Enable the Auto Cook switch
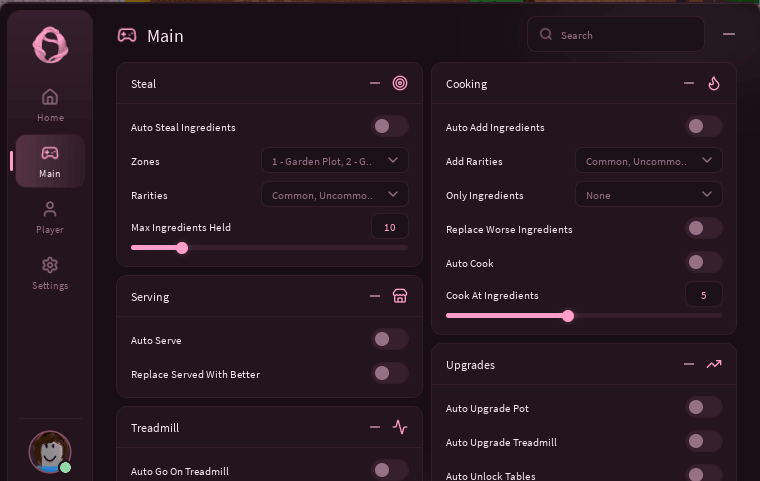This screenshot has width=760, height=481. (704, 262)
